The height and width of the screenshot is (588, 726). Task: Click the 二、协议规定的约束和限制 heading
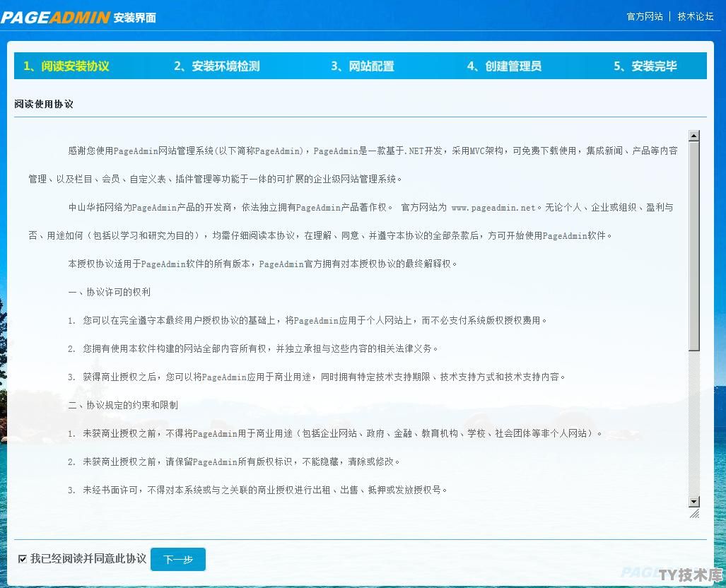123,405
